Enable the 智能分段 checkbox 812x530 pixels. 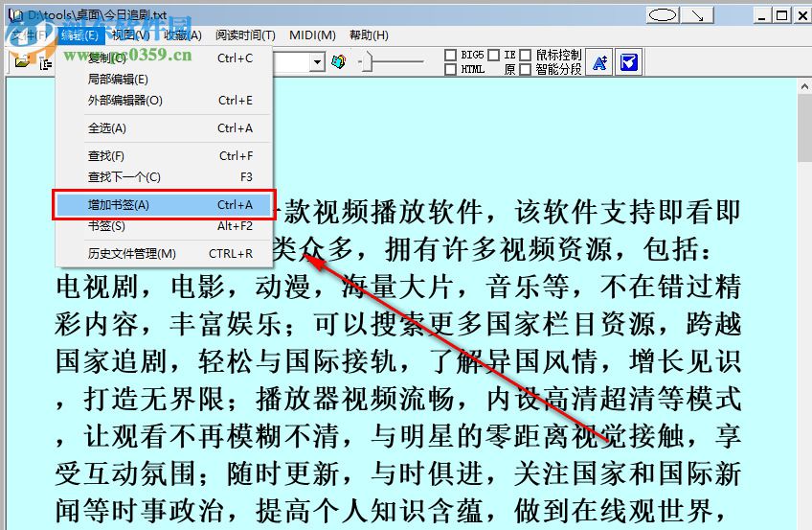(525, 69)
